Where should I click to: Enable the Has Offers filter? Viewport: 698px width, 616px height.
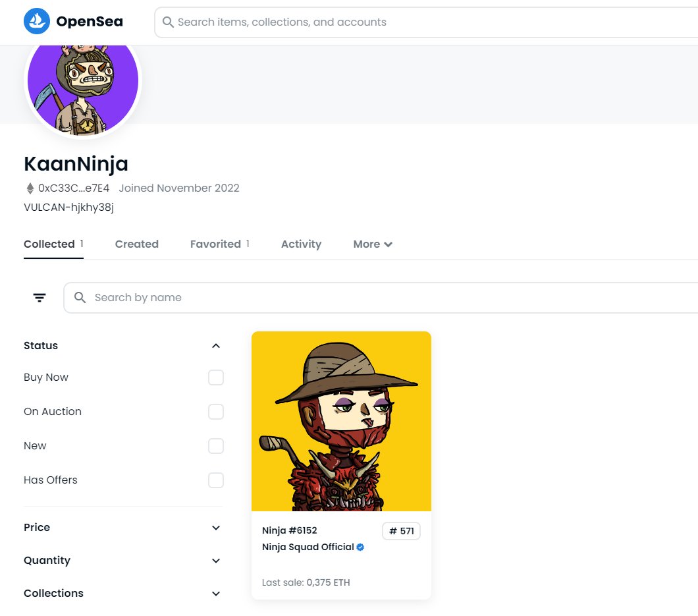pyautogui.click(x=215, y=480)
